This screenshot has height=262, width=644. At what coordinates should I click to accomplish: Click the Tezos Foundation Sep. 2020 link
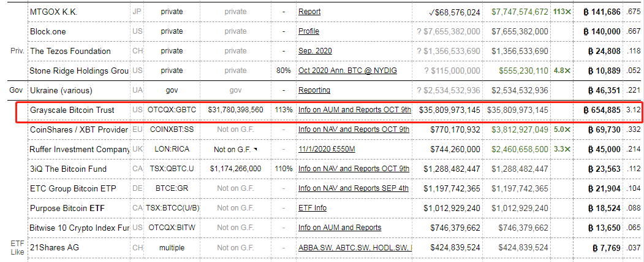[315, 51]
